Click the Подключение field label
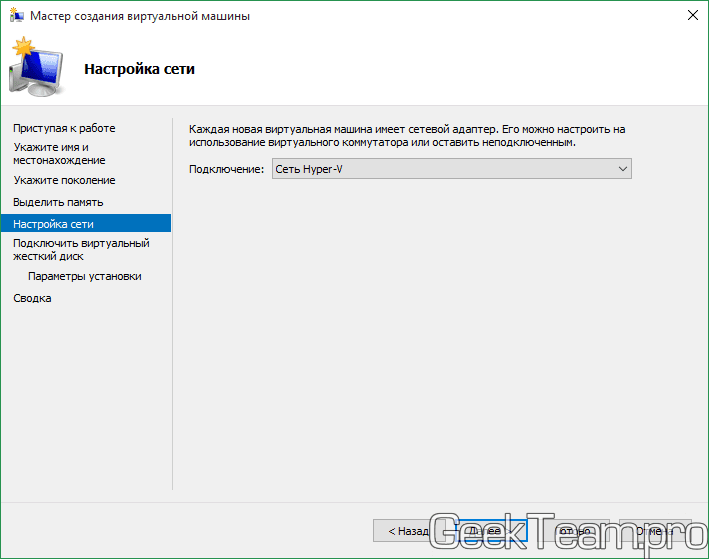The height and width of the screenshot is (559, 709). point(227,170)
